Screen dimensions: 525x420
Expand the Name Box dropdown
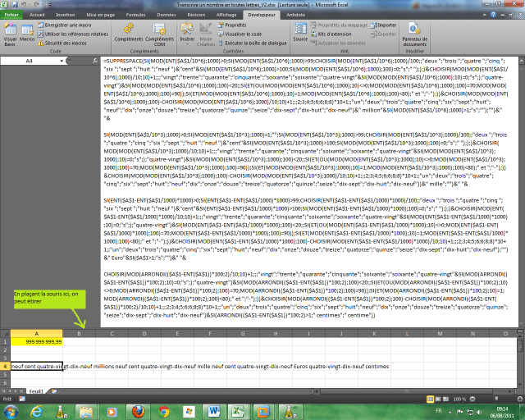point(62,61)
